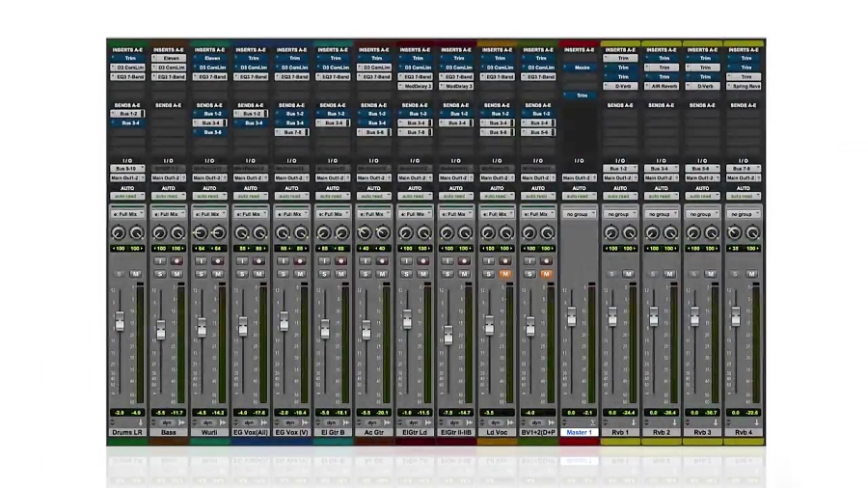Open Bus 9-10 input selector on Drums LR
The height and width of the screenshot is (488, 868).
tap(127, 168)
